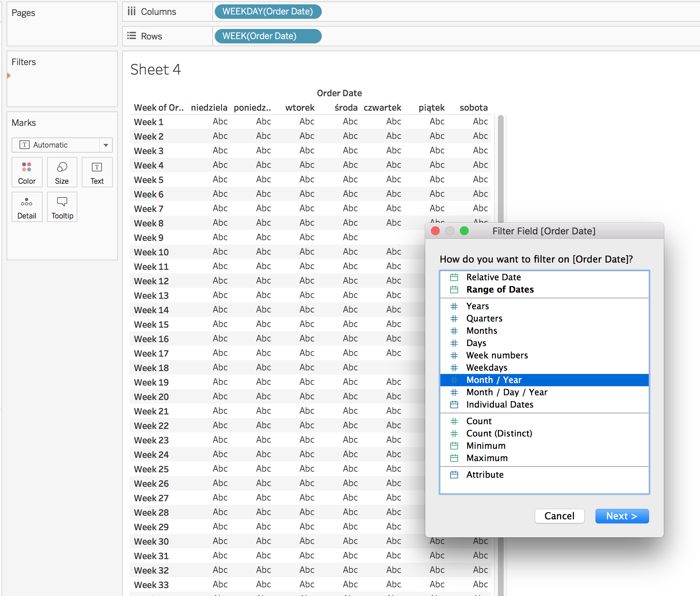The image size is (700, 596).
Task: Select Range of Dates filter option
Action: (x=500, y=290)
